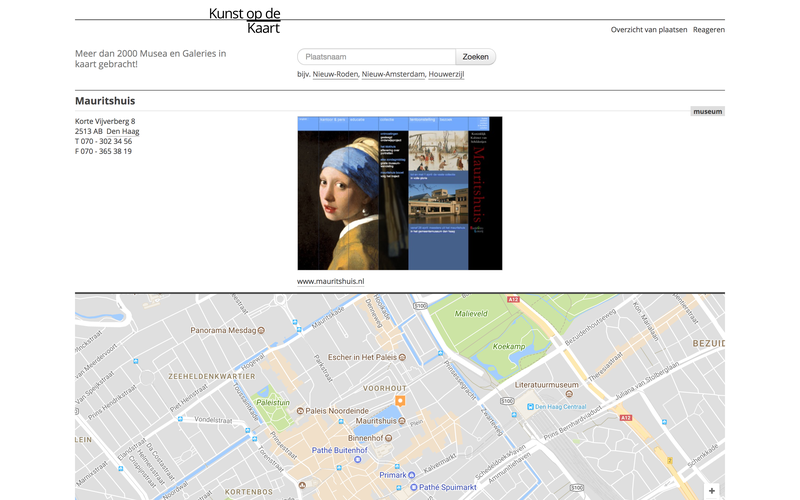Image resolution: width=800 pixels, height=500 pixels.
Task: Click the Literatuurmuseum map marker
Action: pos(569,394)
